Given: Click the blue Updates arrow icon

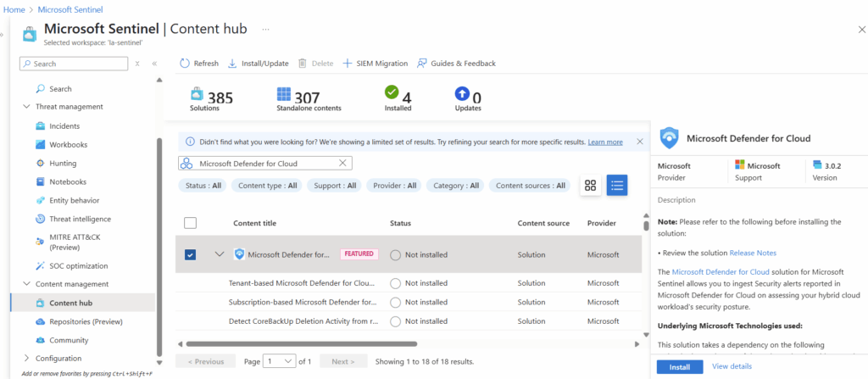Looking at the screenshot, I should click(462, 92).
